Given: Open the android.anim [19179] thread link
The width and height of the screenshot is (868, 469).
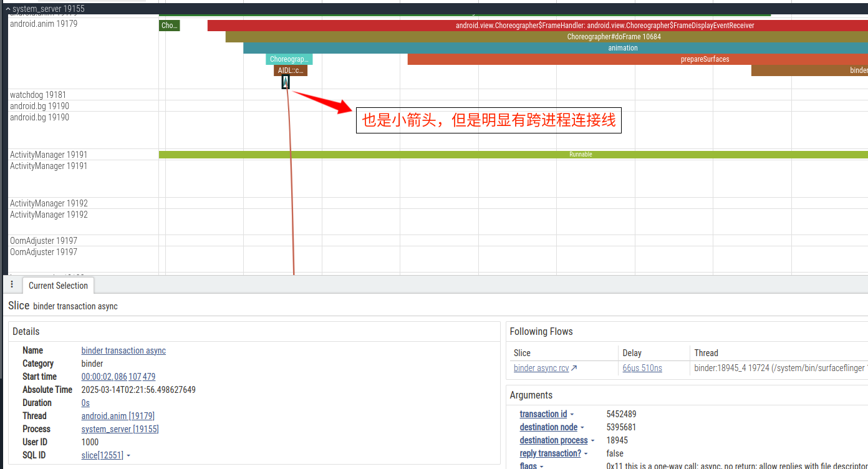Looking at the screenshot, I should coord(118,416).
